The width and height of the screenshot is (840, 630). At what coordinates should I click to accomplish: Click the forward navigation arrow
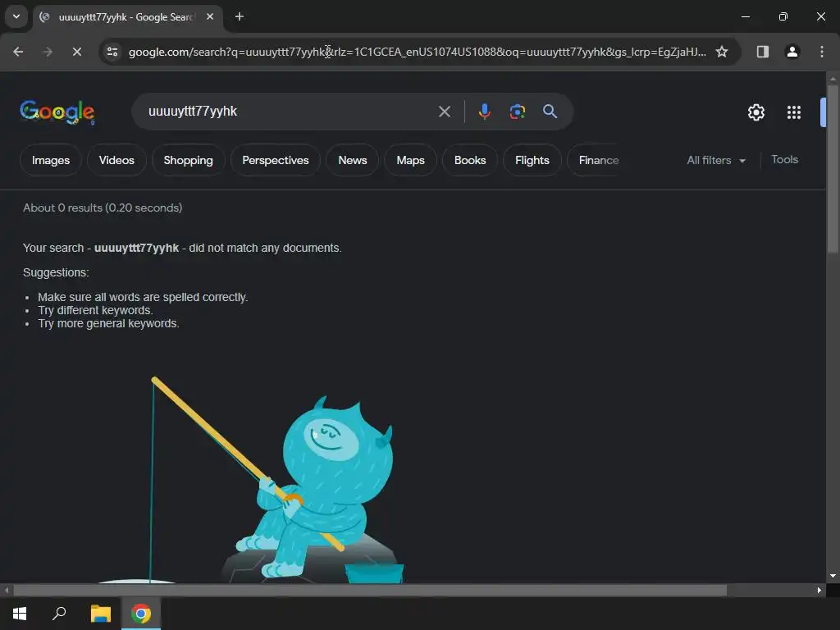tap(47, 52)
